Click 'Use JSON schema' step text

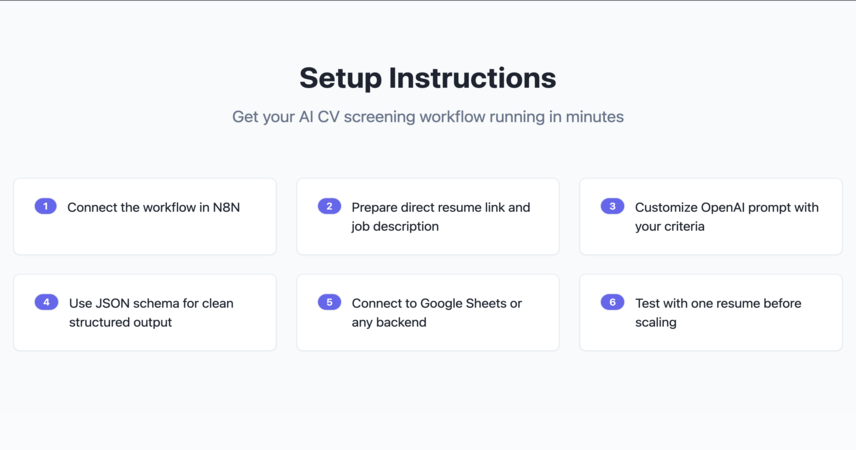pos(151,313)
